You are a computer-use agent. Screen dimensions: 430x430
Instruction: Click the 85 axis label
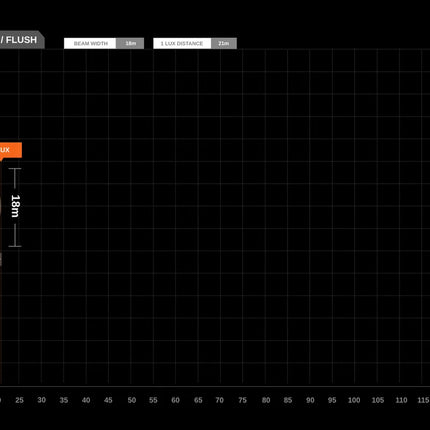tap(288, 400)
